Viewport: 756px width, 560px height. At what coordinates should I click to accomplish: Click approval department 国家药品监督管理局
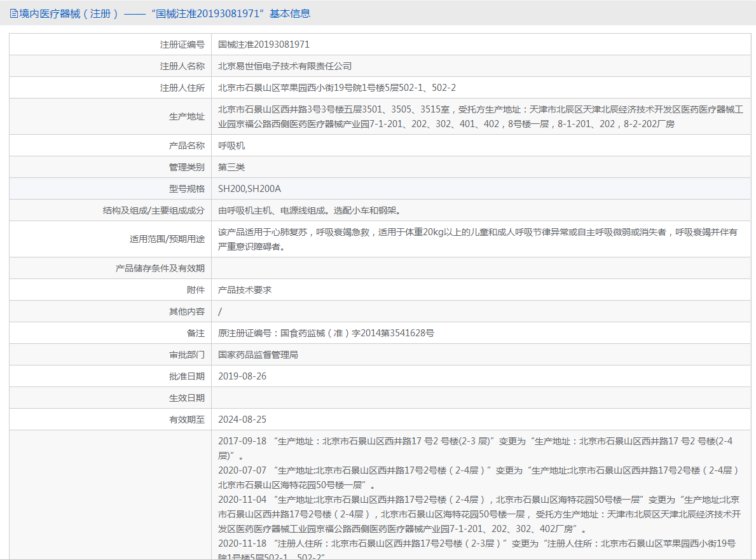pyautogui.click(x=258, y=355)
